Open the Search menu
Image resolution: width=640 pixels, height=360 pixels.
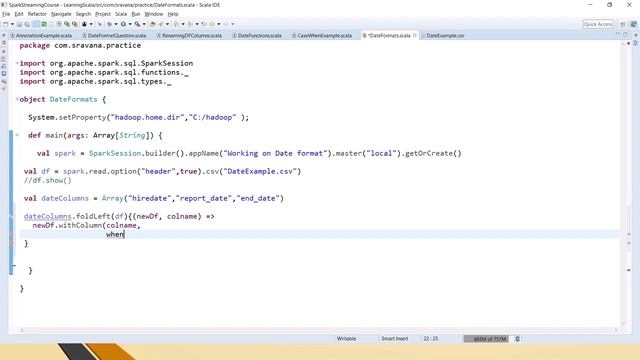[x=83, y=14]
